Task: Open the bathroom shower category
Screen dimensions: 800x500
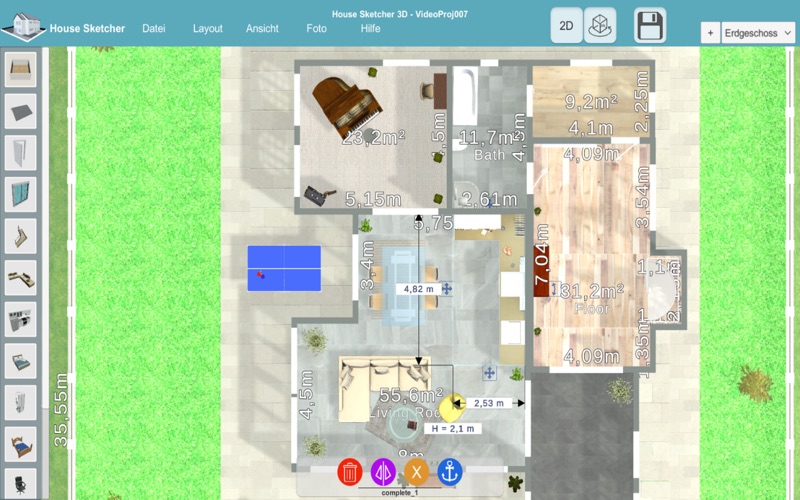Action: point(20,403)
